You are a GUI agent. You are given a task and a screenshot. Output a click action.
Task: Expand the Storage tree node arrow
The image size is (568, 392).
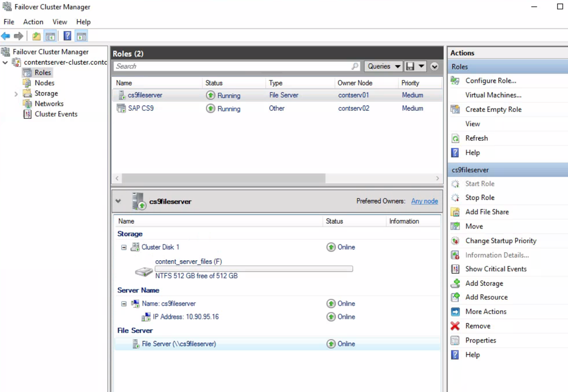16,94
